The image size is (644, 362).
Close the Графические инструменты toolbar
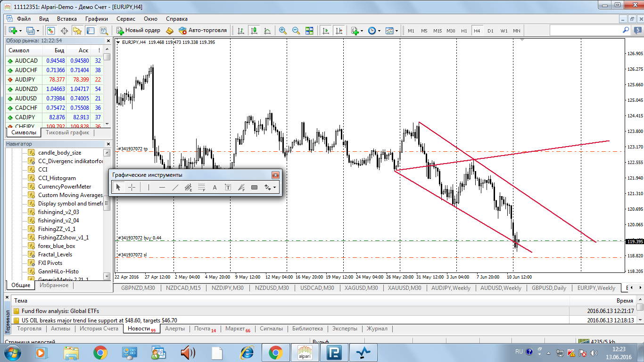(x=275, y=175)
